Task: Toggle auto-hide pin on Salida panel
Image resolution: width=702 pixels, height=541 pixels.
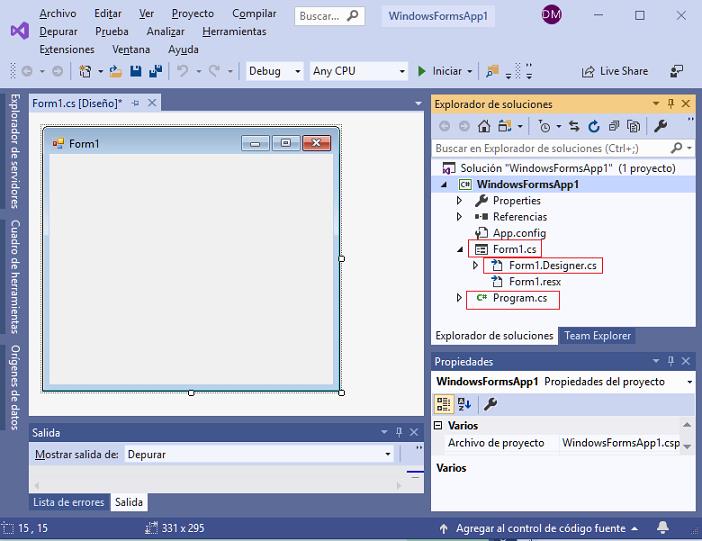Action: click(x=399, y=432)
